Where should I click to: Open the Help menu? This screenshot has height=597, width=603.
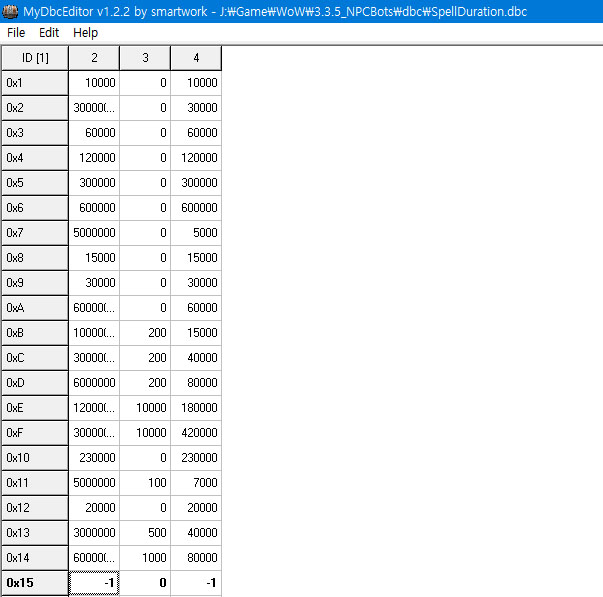pyautogui.click(x=85, y=33)
